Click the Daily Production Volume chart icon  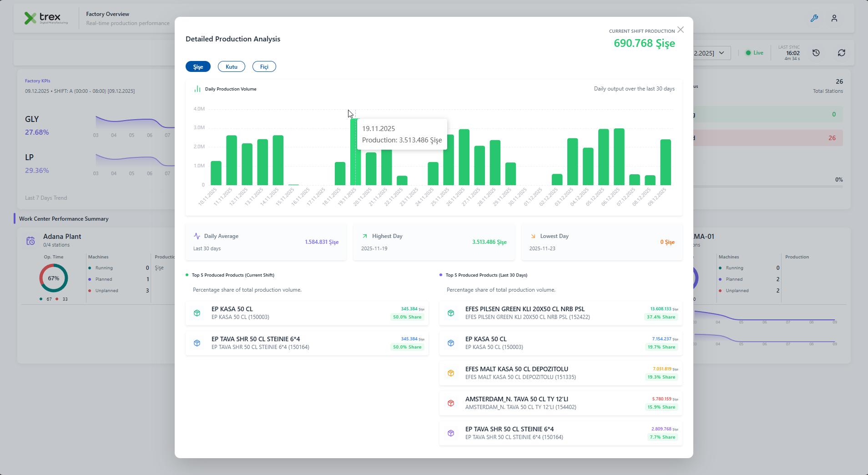(197, 89)
